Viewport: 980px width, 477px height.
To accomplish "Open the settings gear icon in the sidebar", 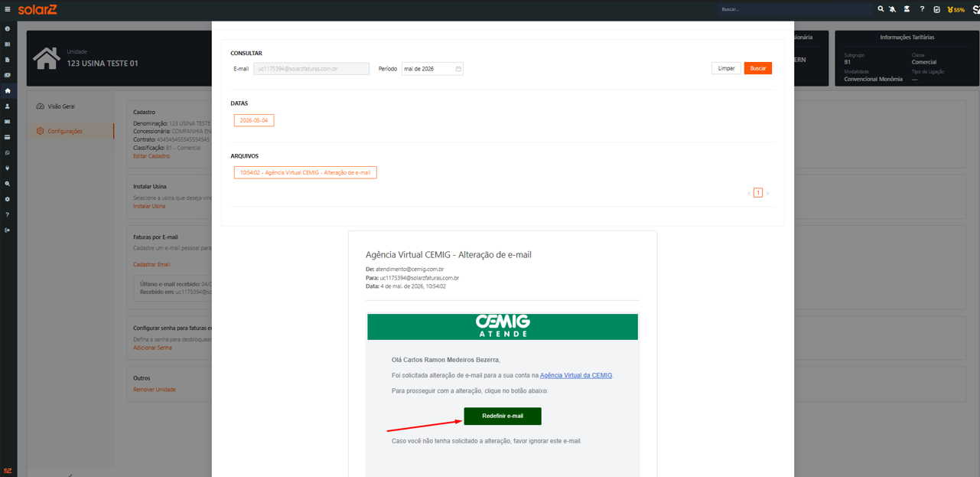I will click(x=8, y=199).
